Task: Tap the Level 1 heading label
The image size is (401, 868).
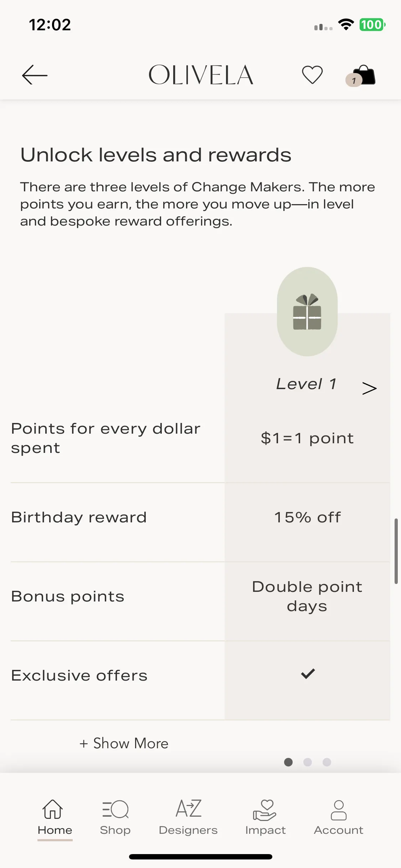Action: [306, 384]
